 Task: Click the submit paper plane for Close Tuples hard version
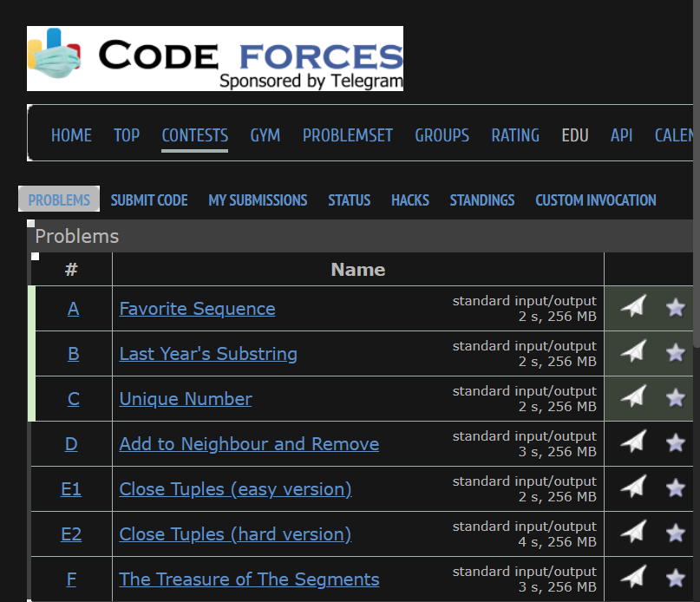[x=632, y=533]
